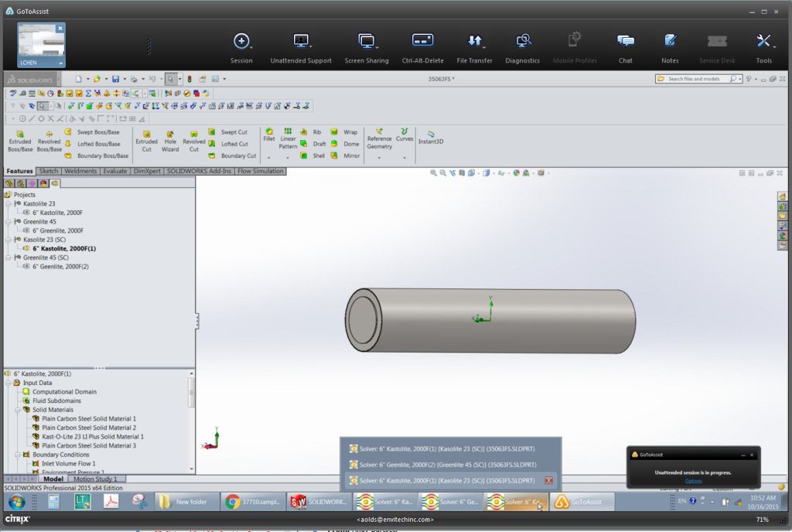The image size is (792, 532).
Task: Open the Hole Wizard
Action: 170,142
